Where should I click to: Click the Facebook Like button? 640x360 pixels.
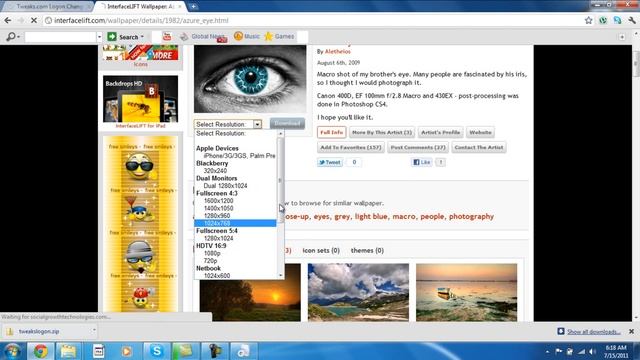click(422, 162)
